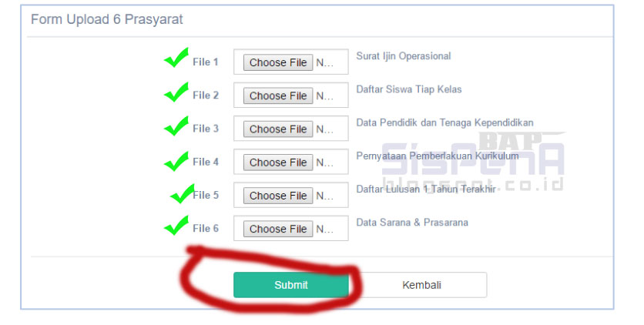The width and height of the screenshot is (644, 325).
Task: Choose file for Data Pendidik dan Tenaga Kependidikan
Action: tap(278, 129)
